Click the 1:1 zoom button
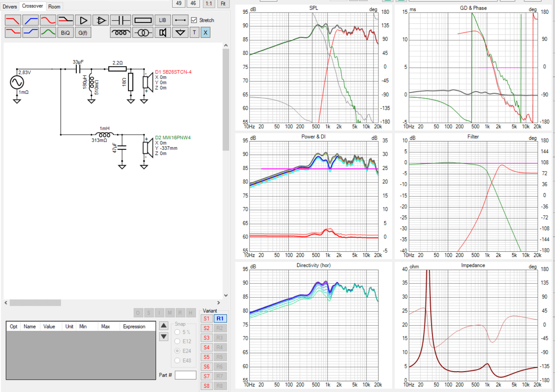Image resolution: width=555 pixels, height=392 pixels. click(209, 3)
